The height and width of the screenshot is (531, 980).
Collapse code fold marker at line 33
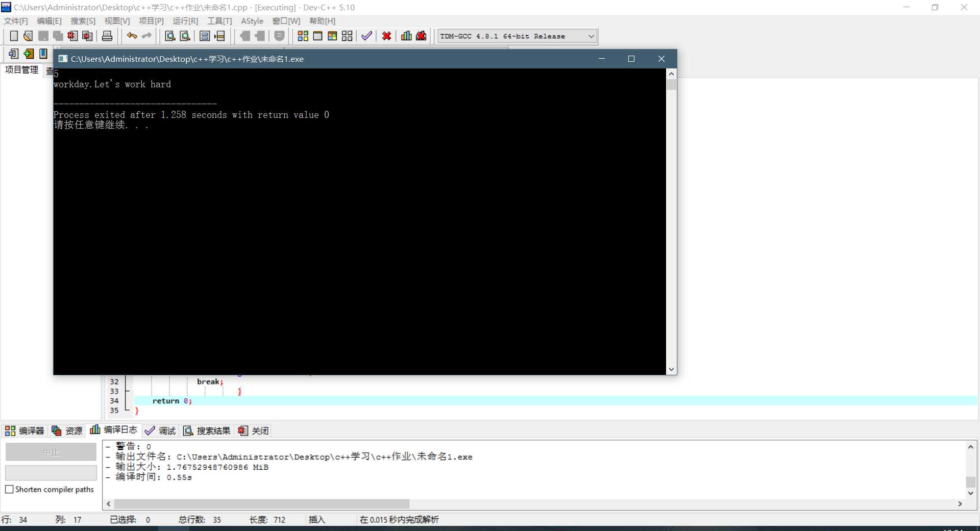point(127,391)
